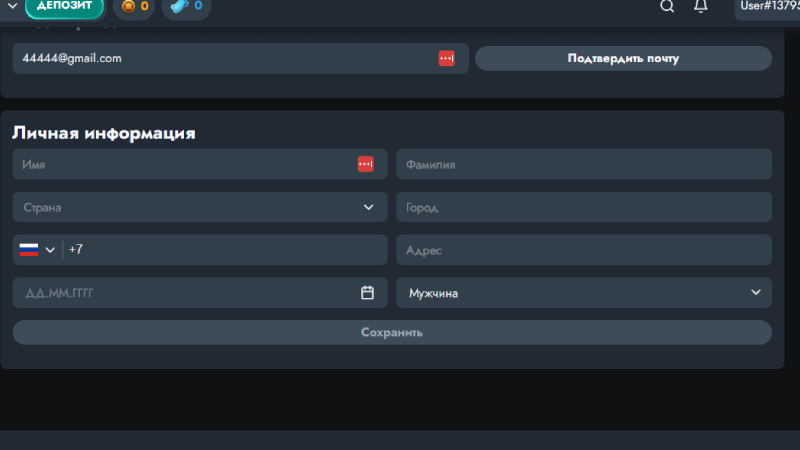The height and width of the screenshot is (450, 800).
Task: Expand the chevron left of Депозит
Action: coord(13,6)
